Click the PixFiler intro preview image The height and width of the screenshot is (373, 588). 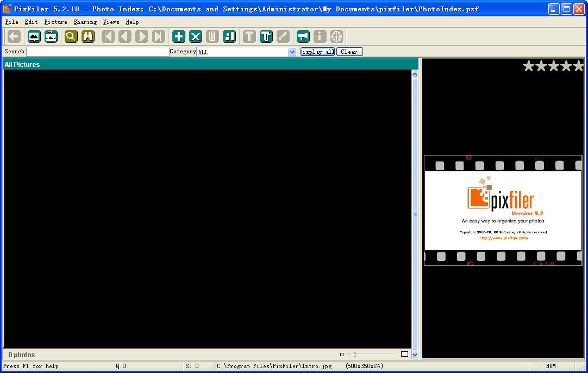[503, 210]
